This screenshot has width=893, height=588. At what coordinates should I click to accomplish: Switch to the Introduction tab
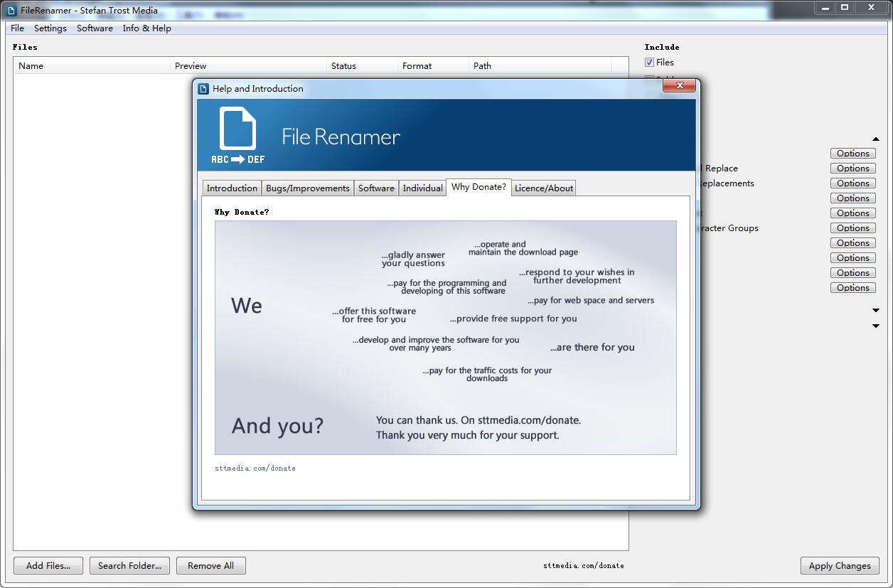(232, 188)
